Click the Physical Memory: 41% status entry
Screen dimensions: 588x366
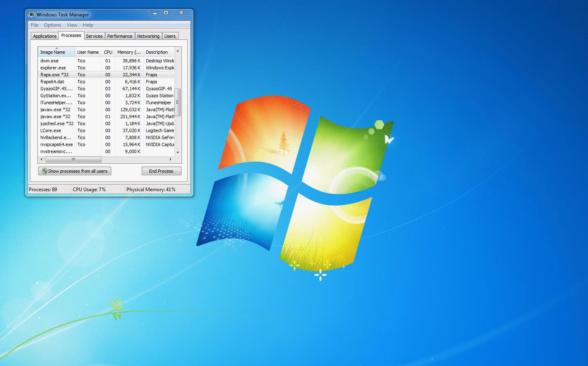coord(151,190)
